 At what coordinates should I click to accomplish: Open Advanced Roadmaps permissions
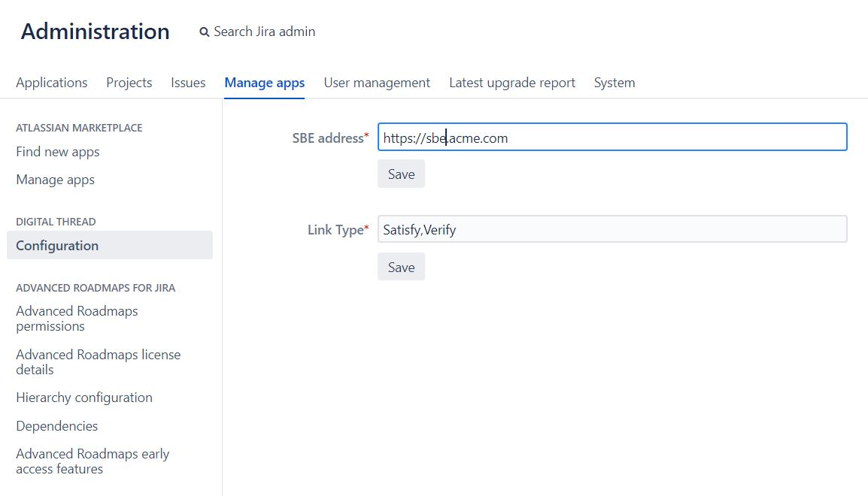pyautogui.click(x=77, y=319)
